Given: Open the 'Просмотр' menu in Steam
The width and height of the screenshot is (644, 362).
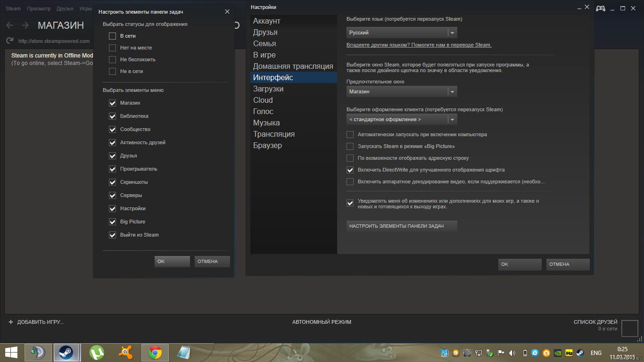Looking at the screenshot, I should 39,8.
